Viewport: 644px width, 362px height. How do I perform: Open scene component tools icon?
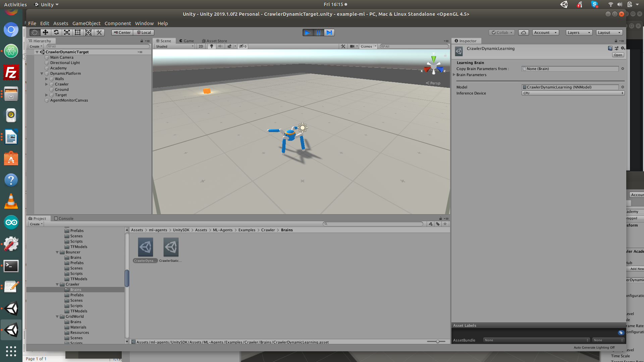pos(343,46)
